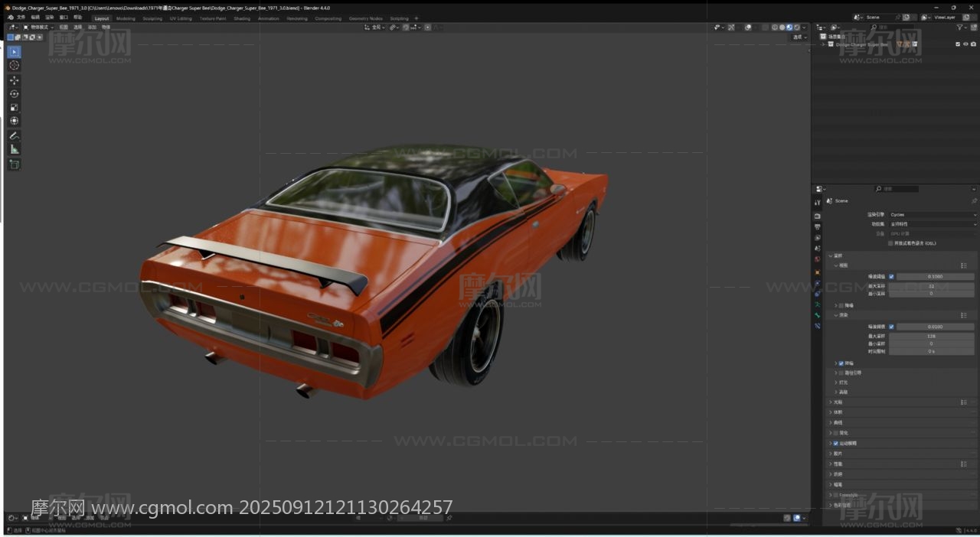Open the Render properties tab
980x537 pixels.
[x=817, y=216]
